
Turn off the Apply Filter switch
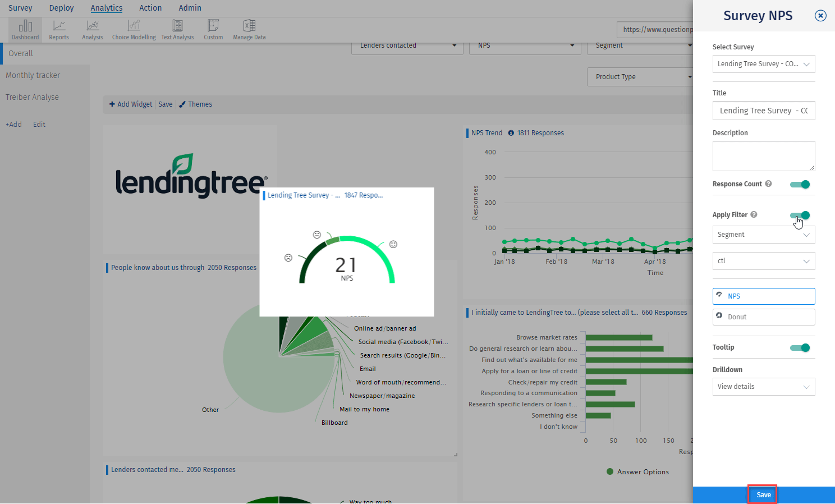800,215
